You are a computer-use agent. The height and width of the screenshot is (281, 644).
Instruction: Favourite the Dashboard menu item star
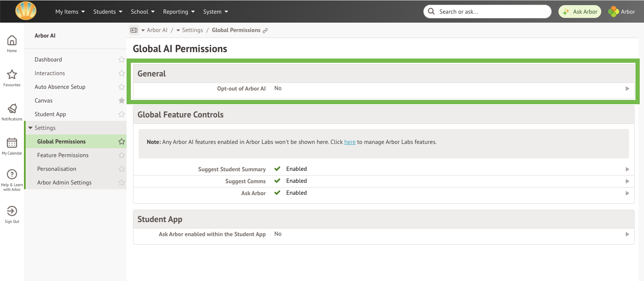(121, 60)
